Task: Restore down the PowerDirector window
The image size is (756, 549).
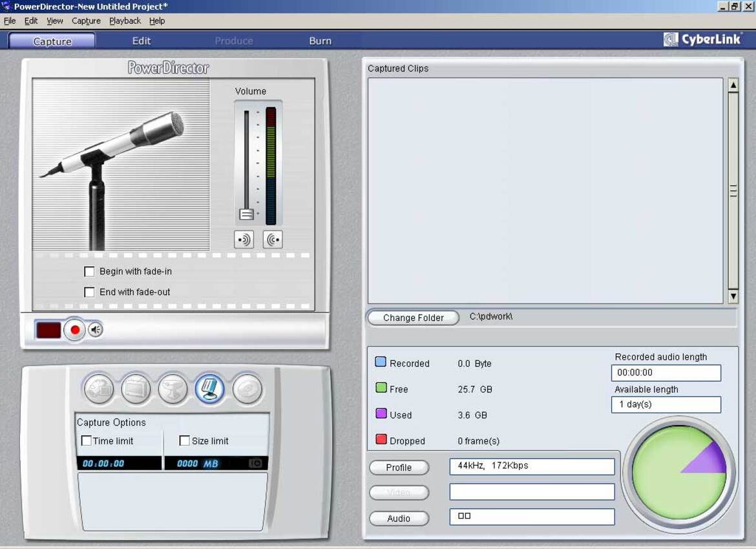Action: (x=734, y=6)
